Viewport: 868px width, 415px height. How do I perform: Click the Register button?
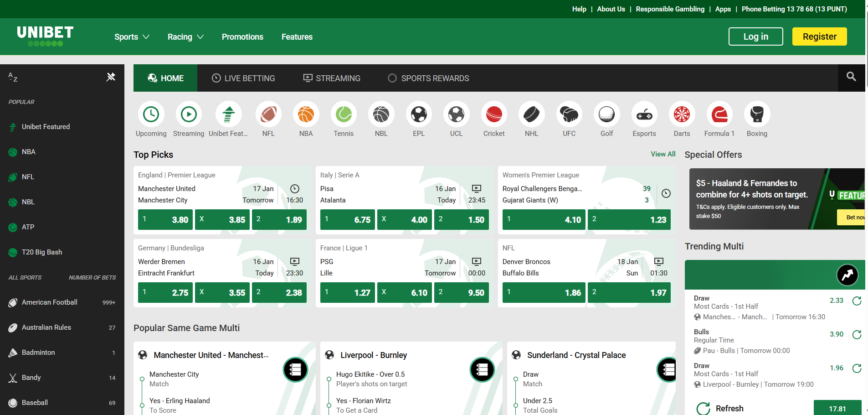819,36
